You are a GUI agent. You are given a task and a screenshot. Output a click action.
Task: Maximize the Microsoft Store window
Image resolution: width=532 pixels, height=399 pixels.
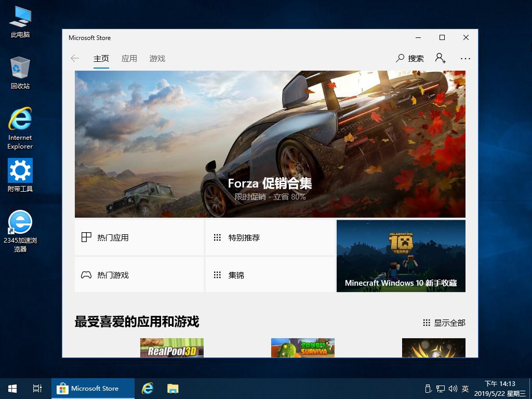(442, 37)
